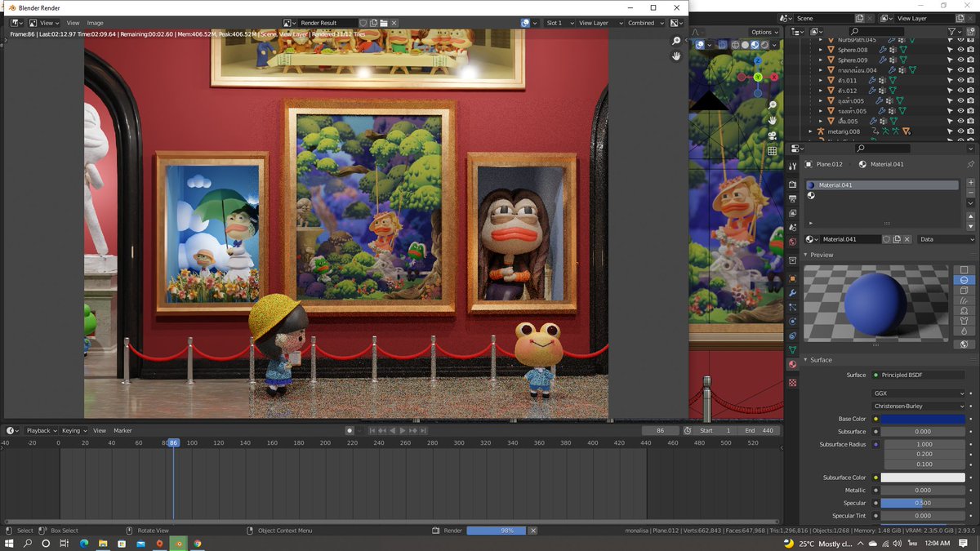This screenshot has height=551, width=980.
Task: Toggle eye icon for ตัว.011 row
Action: tap(960, 80)
